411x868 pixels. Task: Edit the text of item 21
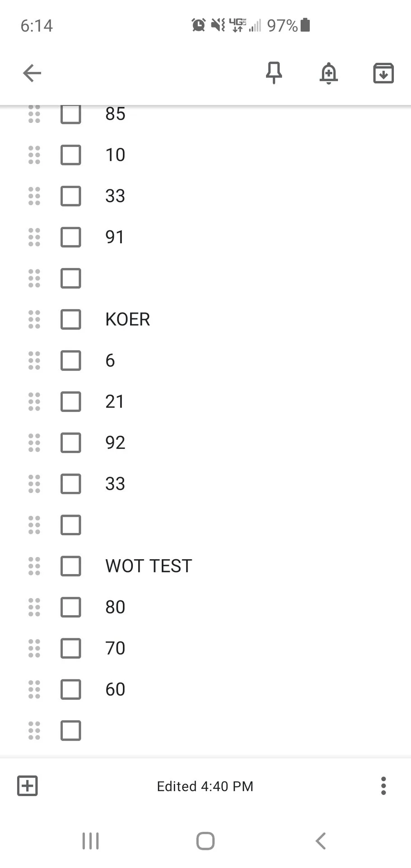(115, 401)
